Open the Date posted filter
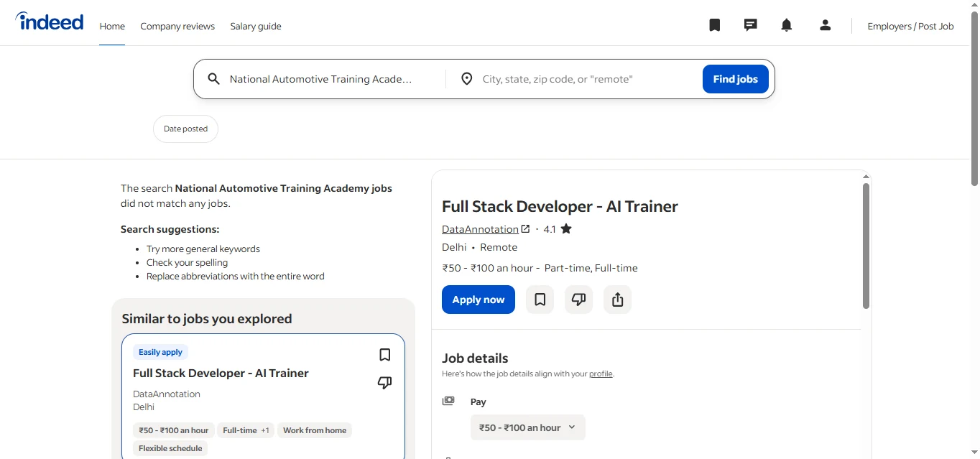Image resolution: width=980 pixels, height=459 pixels. click(185, 129)
